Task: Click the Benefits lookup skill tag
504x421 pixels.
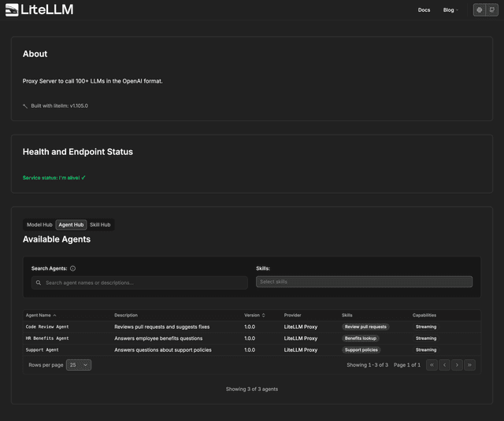Action: (x=361, y=338)
